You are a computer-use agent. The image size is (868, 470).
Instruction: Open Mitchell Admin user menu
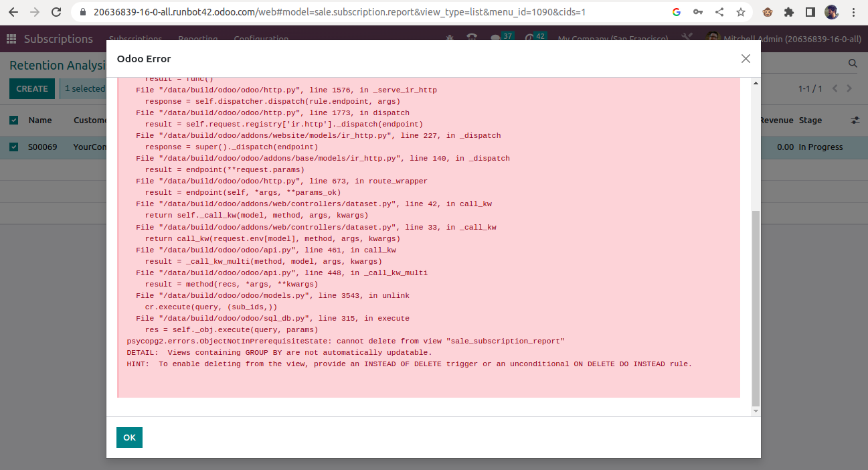(x=784, y=38)
